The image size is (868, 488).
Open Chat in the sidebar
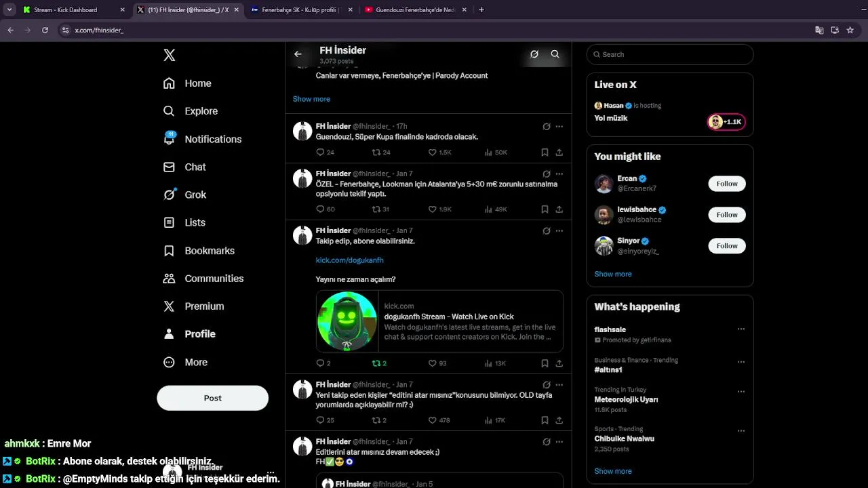(184, 167)
